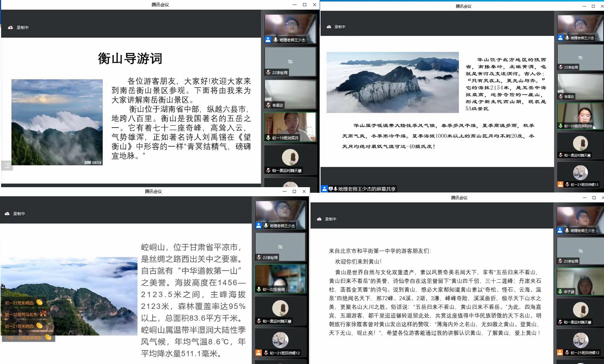Click the recording cloud icon in the 衡山导游词 window

pyautogui.click(x=10, y=27)
